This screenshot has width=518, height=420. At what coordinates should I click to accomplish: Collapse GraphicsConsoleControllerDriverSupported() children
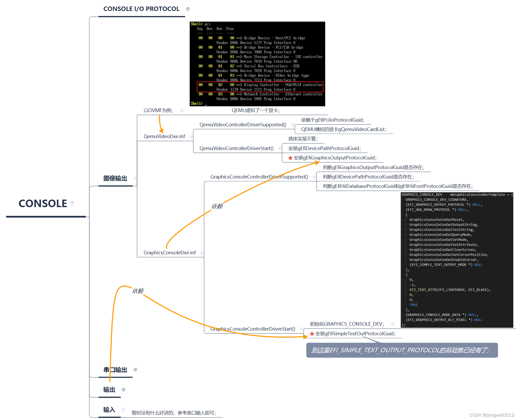pyautogui.click(x=314, y=177)
